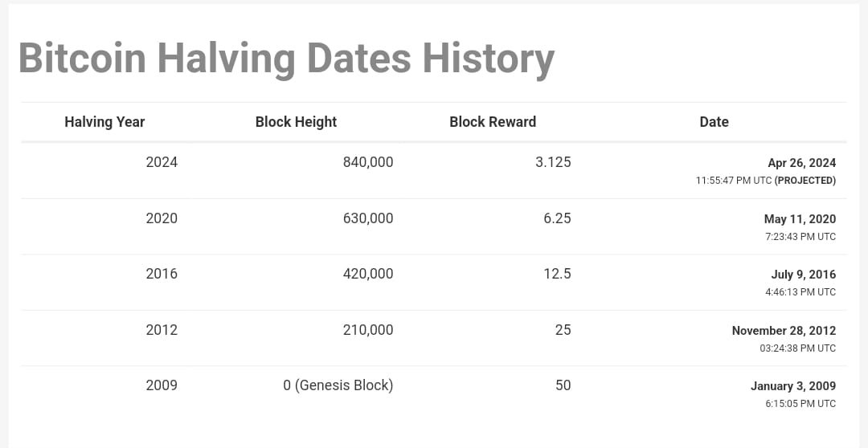The height and width of the screenshot is (448, 868).
Task: Click the 0 (Genesis Block) cell
Action: 338,385
